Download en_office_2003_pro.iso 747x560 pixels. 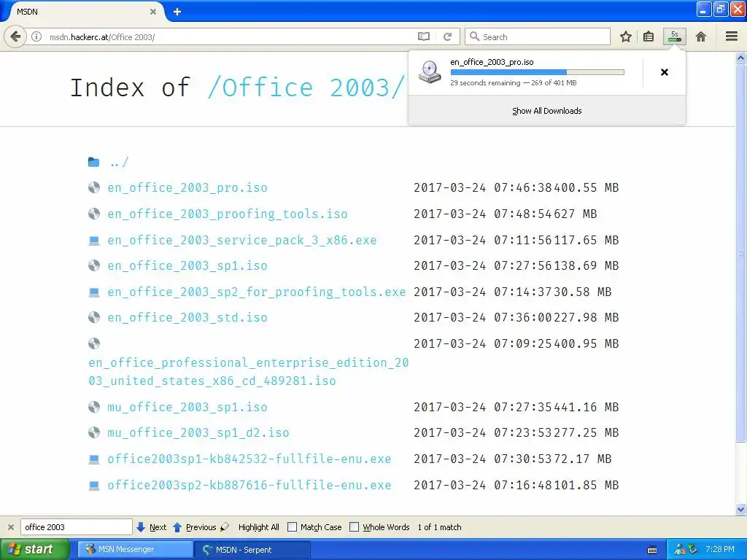click(x=187, y=187)
